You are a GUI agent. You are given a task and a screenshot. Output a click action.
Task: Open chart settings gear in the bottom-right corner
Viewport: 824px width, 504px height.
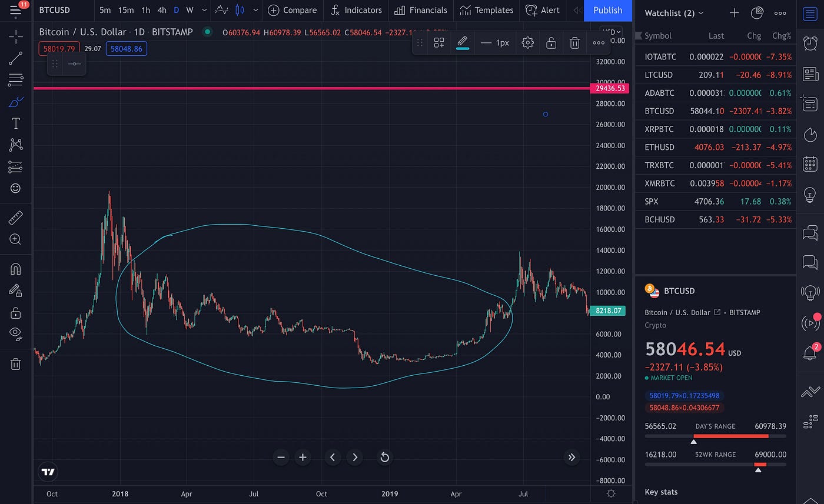pyautogui.click(x=611, y=494)
